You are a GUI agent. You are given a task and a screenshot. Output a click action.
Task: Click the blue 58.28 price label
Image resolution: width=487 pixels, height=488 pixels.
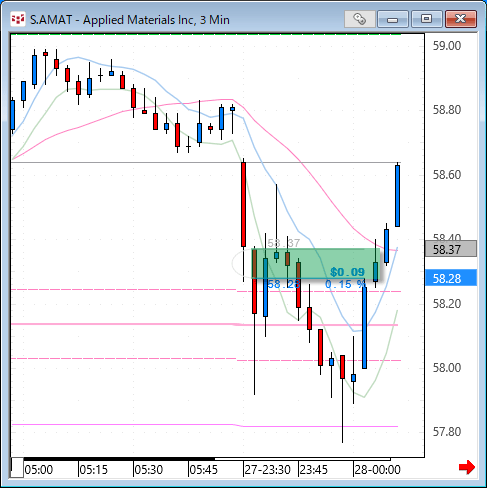pos(451,278)
